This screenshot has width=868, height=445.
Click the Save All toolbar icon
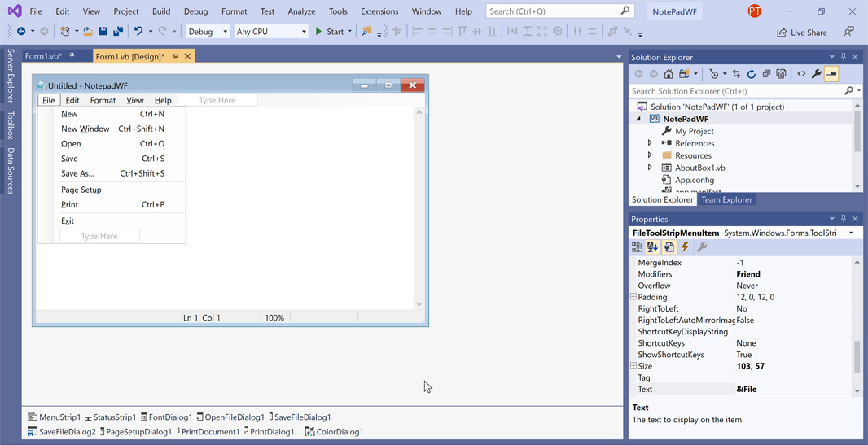tap(118, 32)
